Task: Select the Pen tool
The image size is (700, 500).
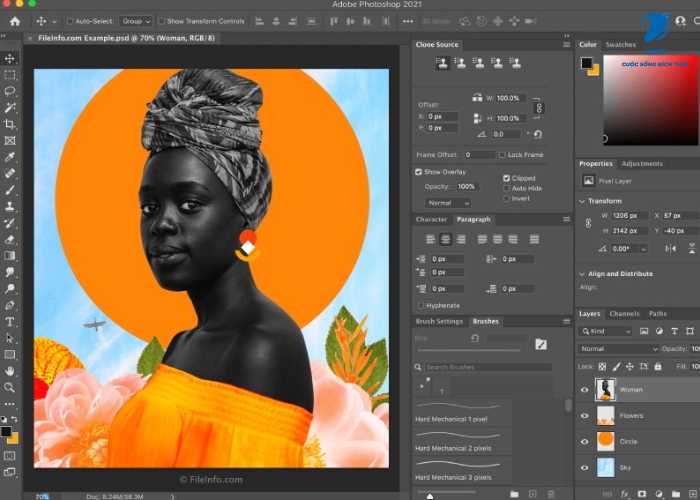Action: click(9, 305)
